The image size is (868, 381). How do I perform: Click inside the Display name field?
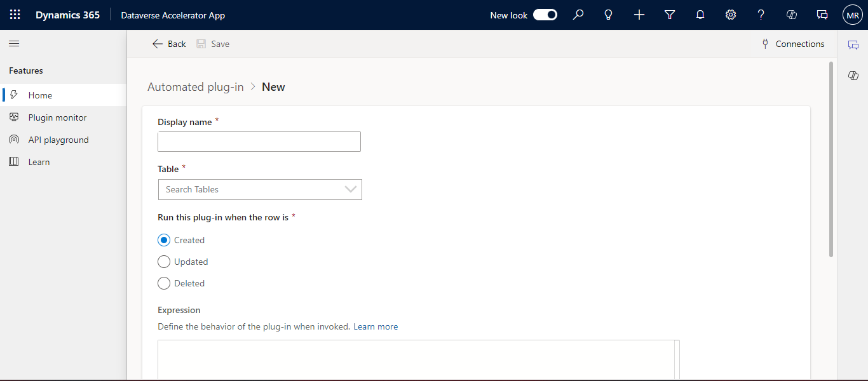point(259,141)
